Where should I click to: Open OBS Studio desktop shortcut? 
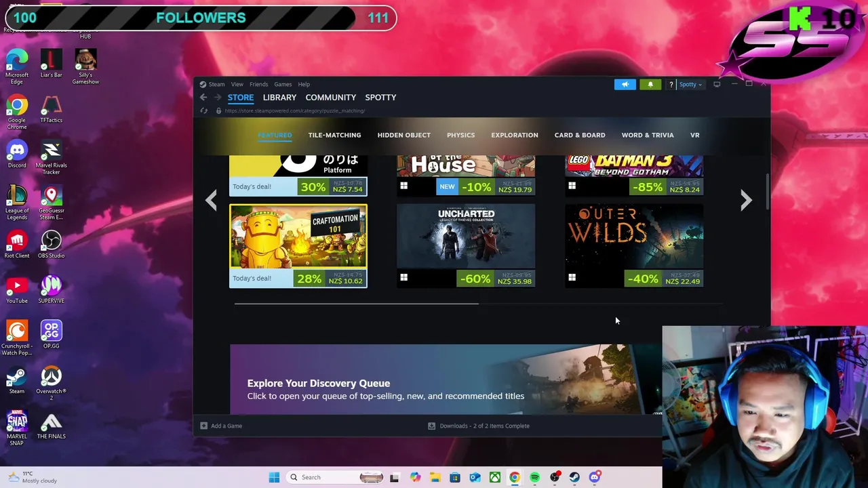click(x=51, y=245)
